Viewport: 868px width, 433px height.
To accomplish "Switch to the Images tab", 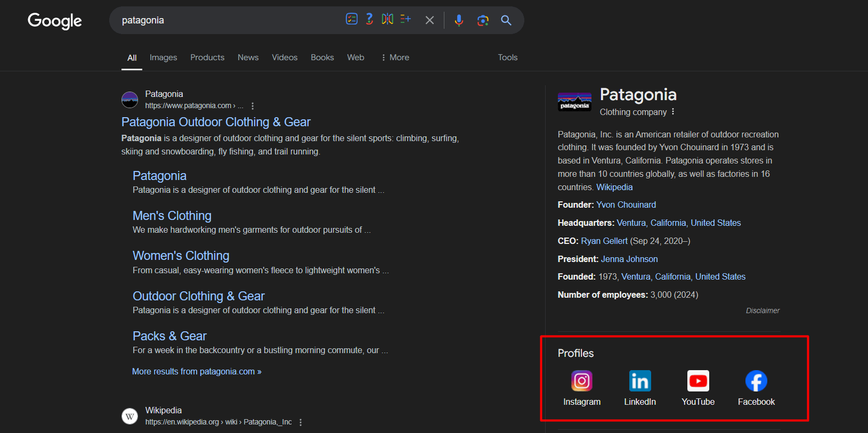I will 163,58.
